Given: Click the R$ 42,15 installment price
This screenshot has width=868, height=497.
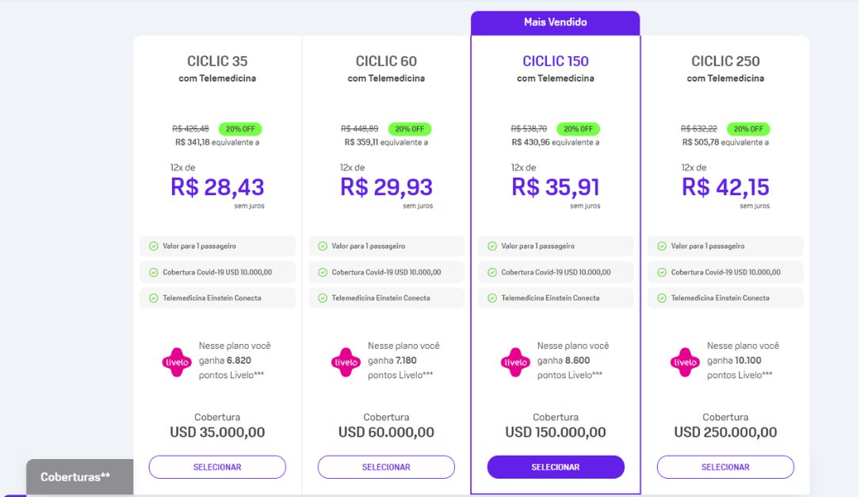Looking at the screenshot, I should (725, 187).
